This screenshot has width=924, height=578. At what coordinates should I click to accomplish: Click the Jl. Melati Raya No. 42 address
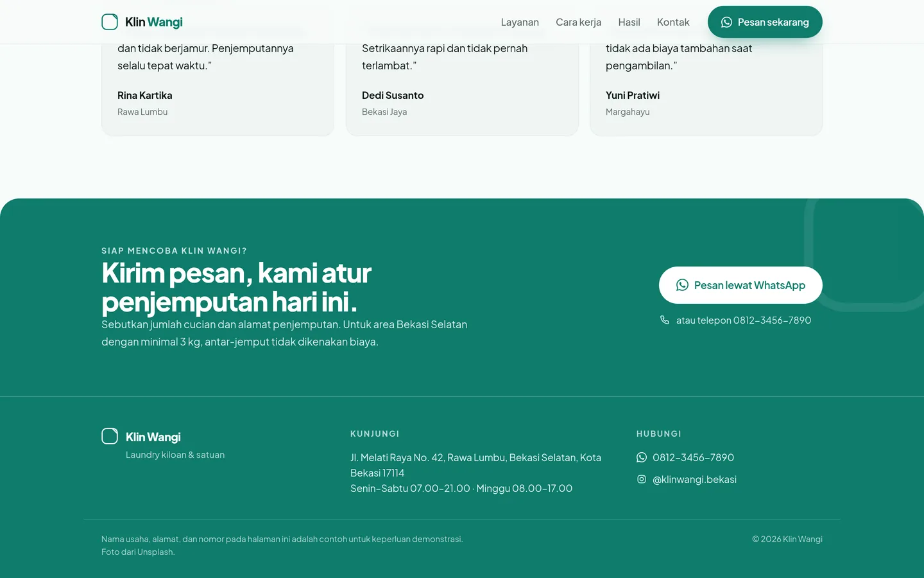pyautogui.click(x=476, y=465)
